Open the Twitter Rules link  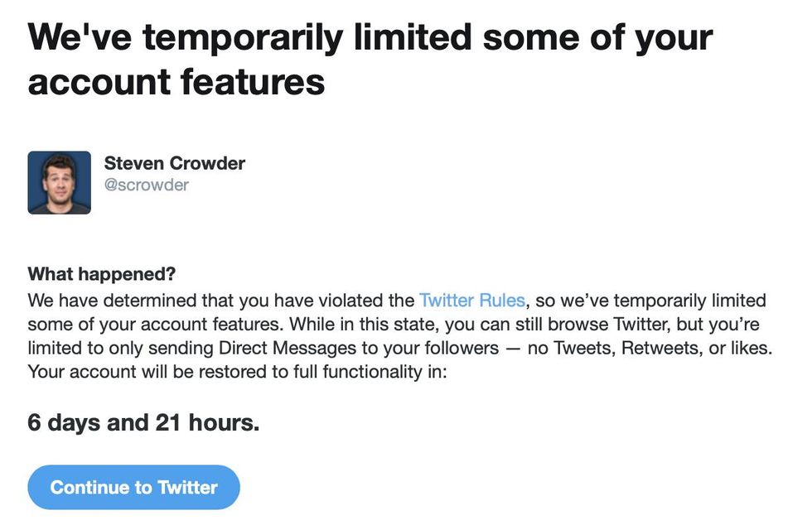pyautogui.click(x=471, y=300)
